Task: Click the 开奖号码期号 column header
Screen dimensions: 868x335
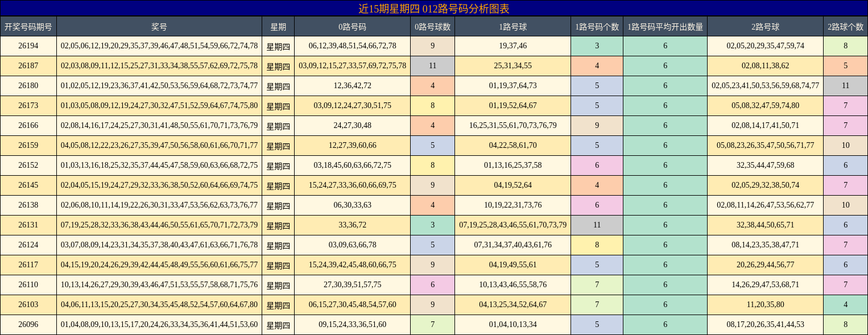Action: [28, 27]
